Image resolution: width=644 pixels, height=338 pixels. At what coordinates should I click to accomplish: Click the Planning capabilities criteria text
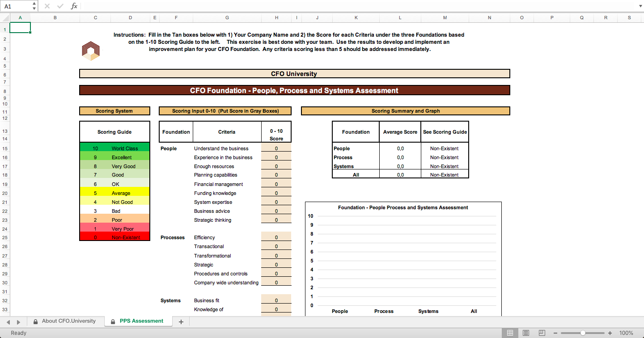tap(216, 175)
